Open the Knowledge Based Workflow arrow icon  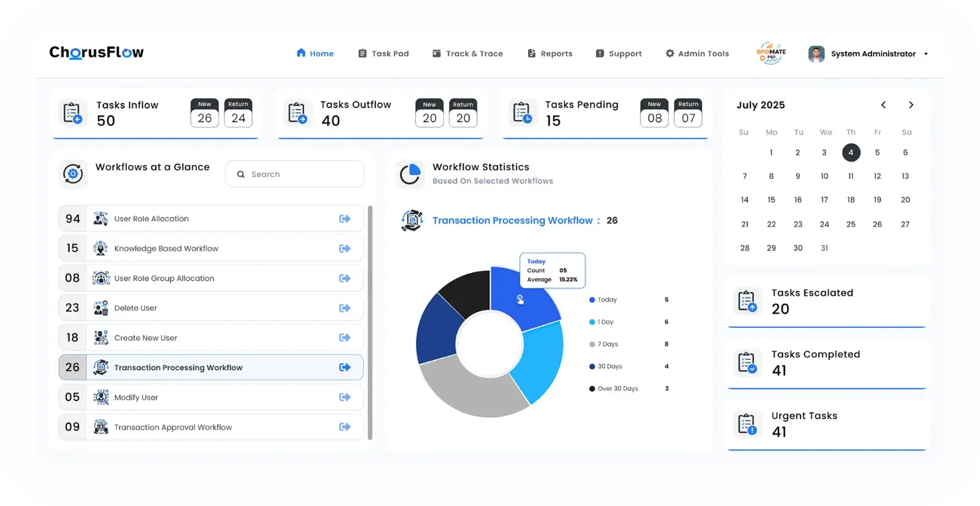(345, 248)
